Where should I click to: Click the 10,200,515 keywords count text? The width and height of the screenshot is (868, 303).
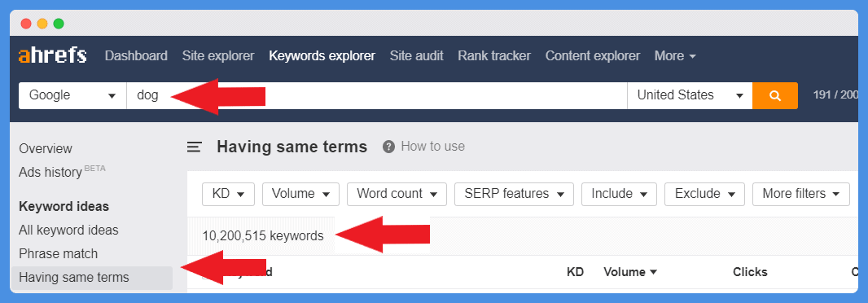coord(263,236)
